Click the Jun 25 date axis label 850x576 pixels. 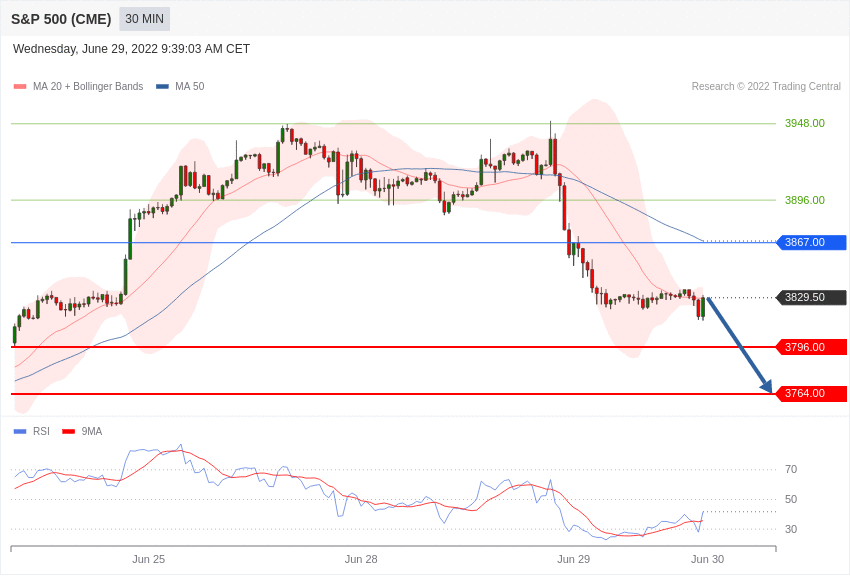tap(149, 559)
